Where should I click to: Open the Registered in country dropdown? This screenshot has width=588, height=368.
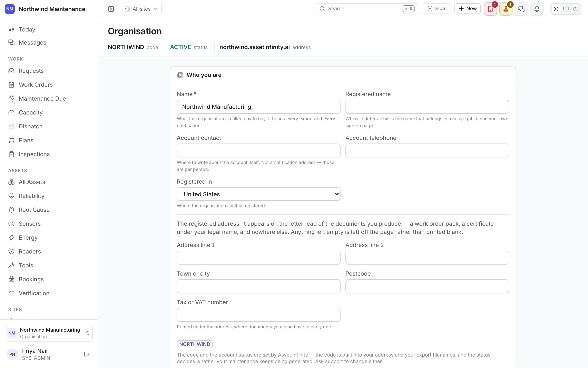coord(258,194)
